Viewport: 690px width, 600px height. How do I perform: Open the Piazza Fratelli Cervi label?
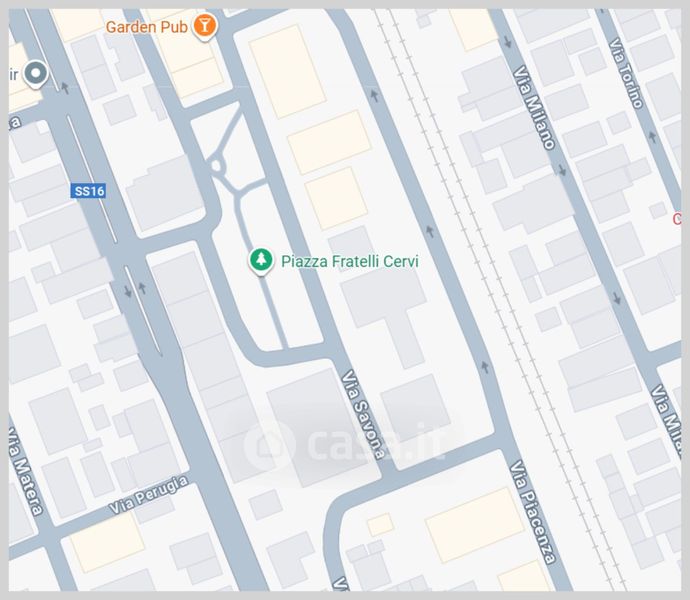tap(350, 261)
